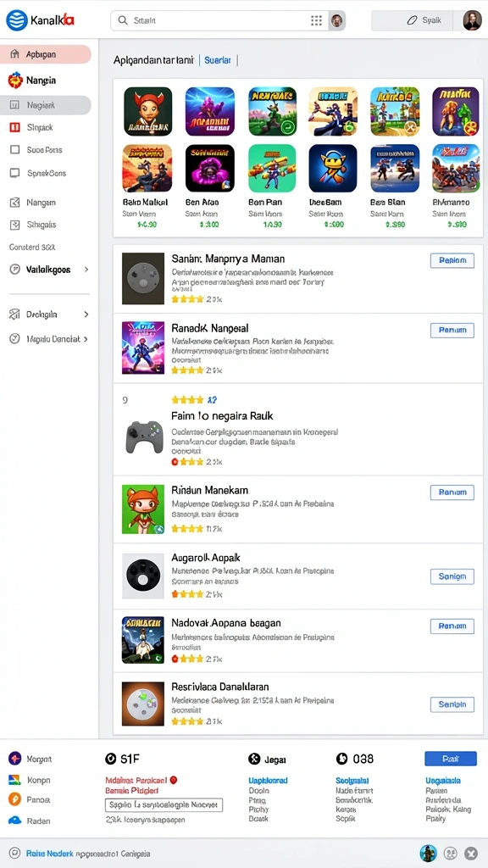The image size is (488, 868).
Task: Expand the Mapaio Danciat chevron
Action: point(86,339)
